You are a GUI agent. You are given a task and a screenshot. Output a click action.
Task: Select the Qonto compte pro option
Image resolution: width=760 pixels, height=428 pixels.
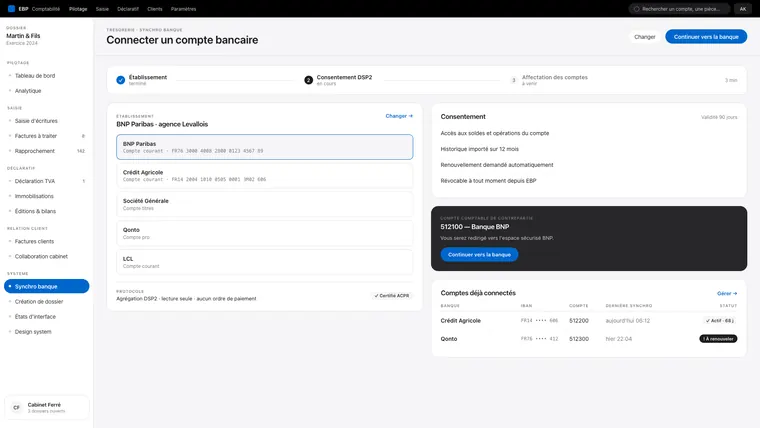point(265,233)
